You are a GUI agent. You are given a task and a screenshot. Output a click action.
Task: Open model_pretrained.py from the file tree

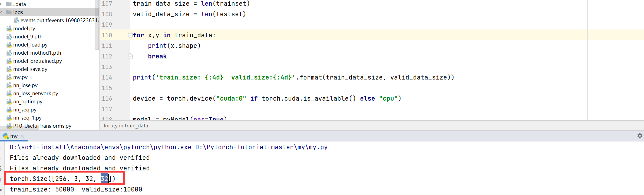click(x=37, y=61)
